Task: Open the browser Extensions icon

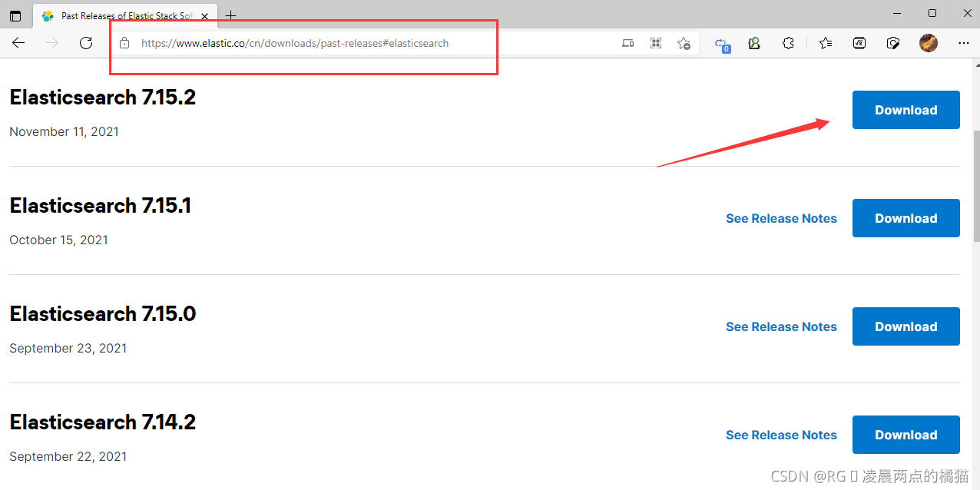Action: point(788,43)
